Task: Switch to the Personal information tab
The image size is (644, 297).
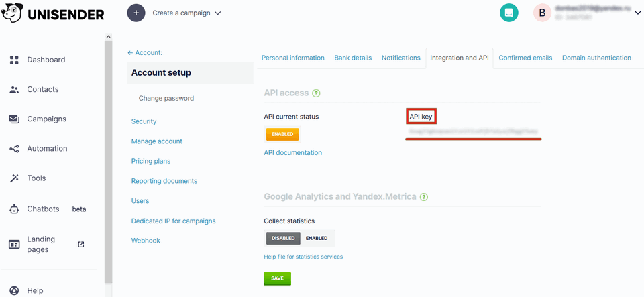Action: pos(293,58)
